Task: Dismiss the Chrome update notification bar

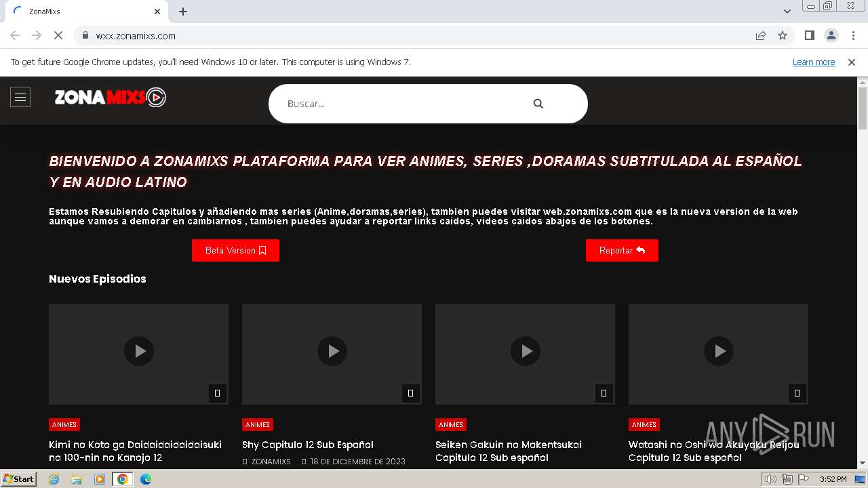Action: [852, 62]
